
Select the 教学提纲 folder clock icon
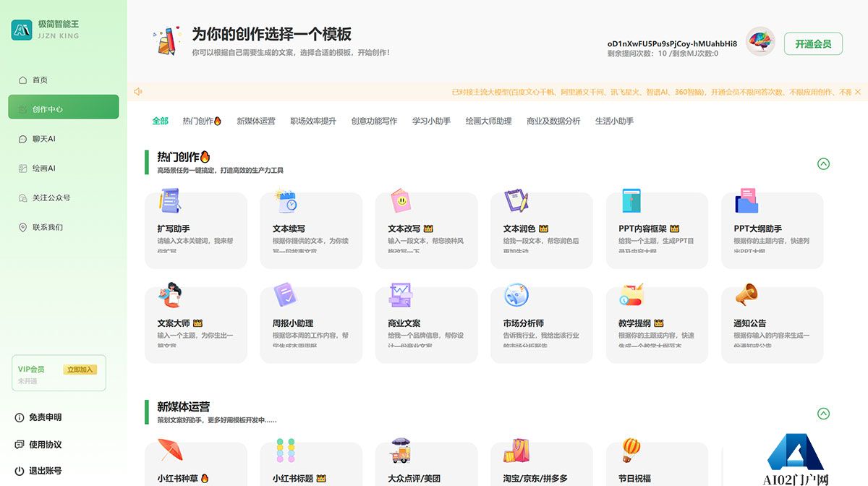(631, 295)
